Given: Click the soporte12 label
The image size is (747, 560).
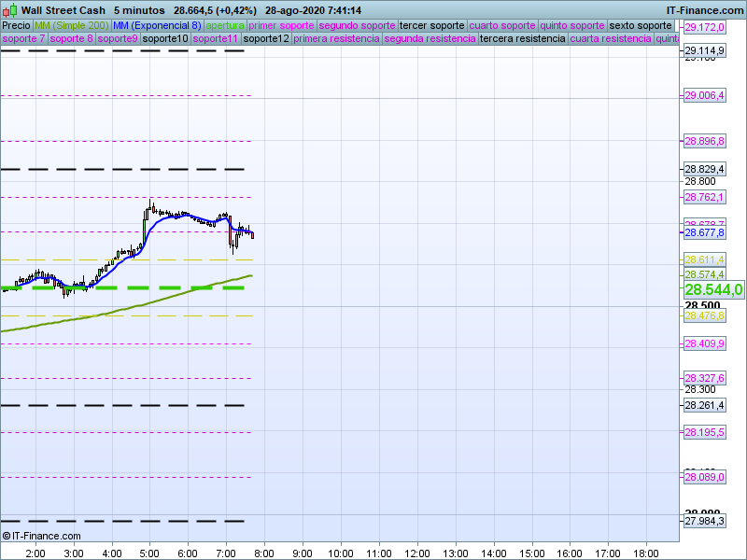Looking at the screenshot, I should pos(265,39).
